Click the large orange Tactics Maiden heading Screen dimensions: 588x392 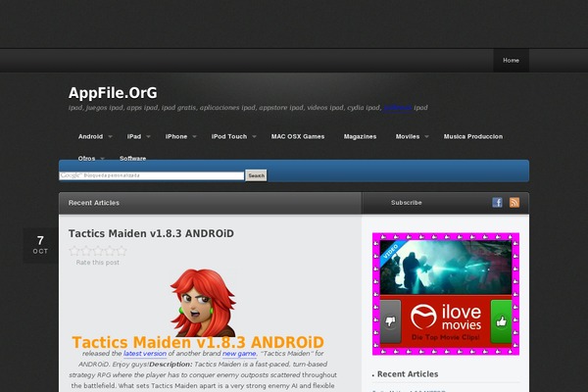tap(198, 342)
